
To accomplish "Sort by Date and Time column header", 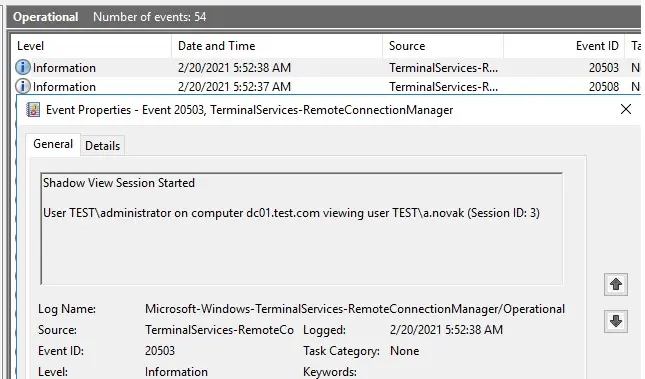I will [x=277, y=46].
